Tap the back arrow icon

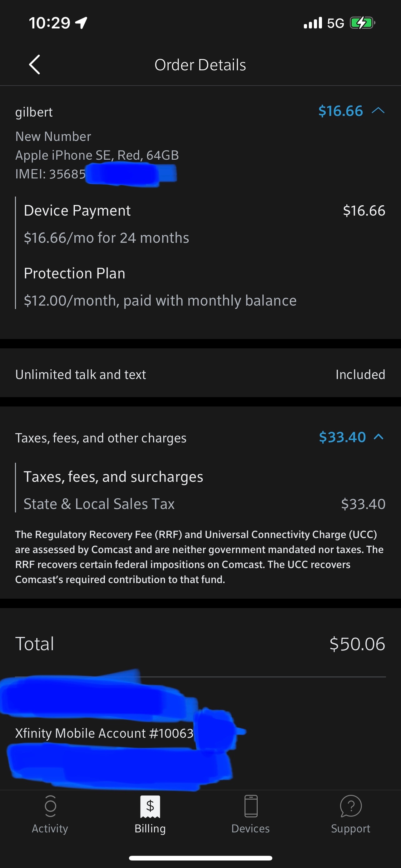coord(35,64)
